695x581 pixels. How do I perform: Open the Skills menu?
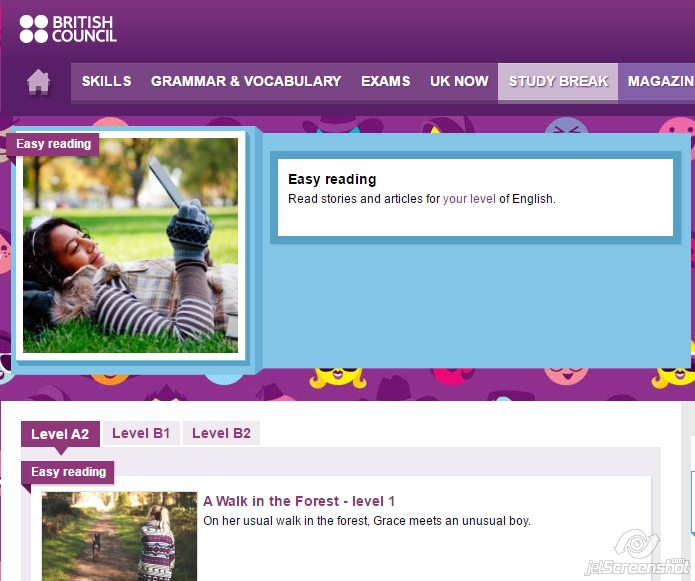(106, 82)
